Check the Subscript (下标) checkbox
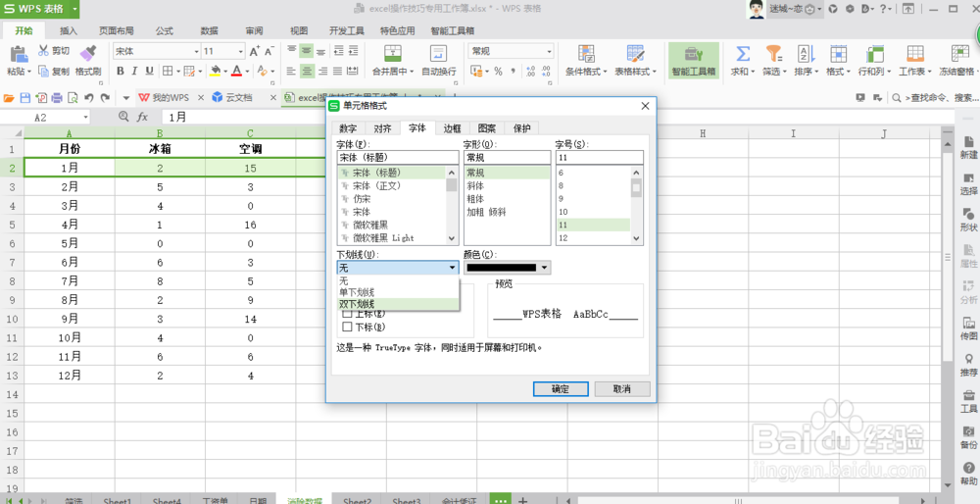The image size is (980, 504). click(x=348, y=327)
